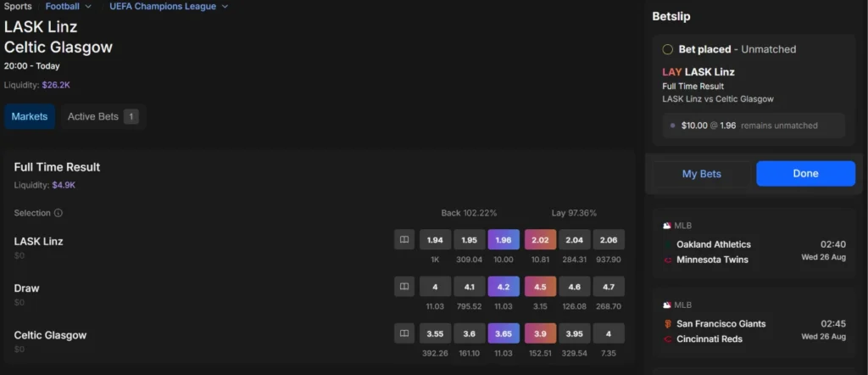The height and width of the screenshot is (375, 868).
Task: Click the Back 102.22% column header
Action: coord(469,213)
